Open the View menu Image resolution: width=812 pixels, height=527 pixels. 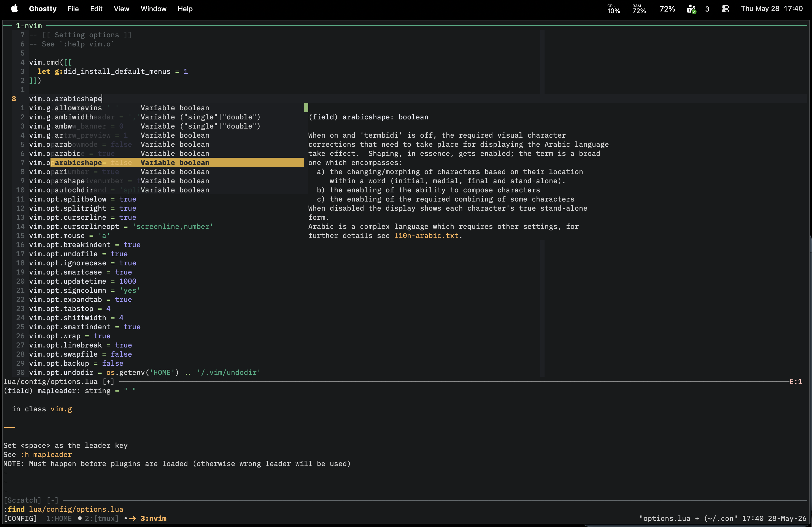[121, 9]
